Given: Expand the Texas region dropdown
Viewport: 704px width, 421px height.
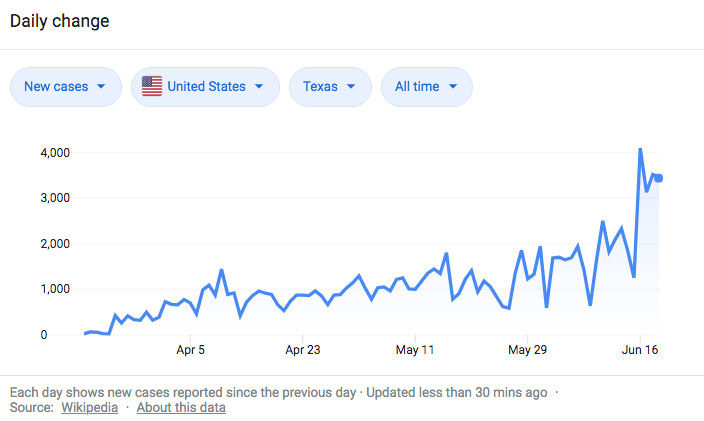Looking at the screenshot, I should click(330, 87).
